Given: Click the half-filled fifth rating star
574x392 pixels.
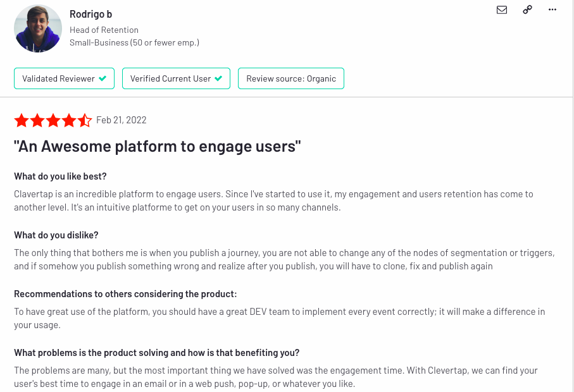Looking at the screenshot, I should [85, 120].
